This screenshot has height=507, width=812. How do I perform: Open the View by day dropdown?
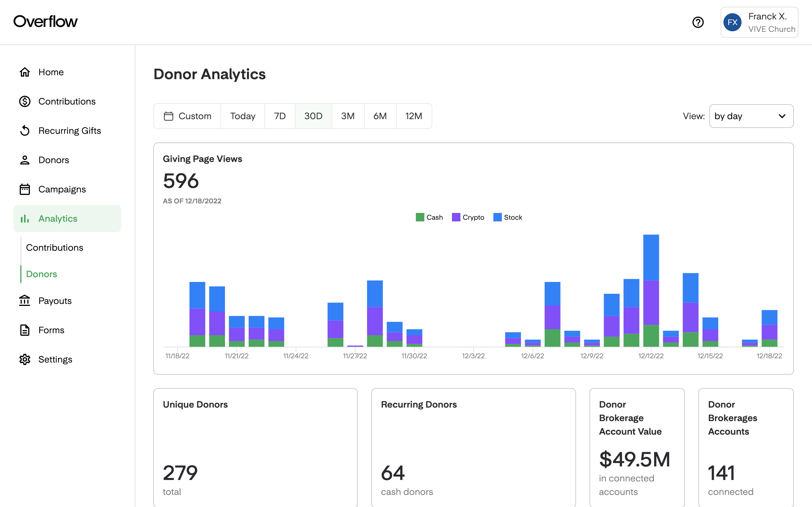(751, 116)
